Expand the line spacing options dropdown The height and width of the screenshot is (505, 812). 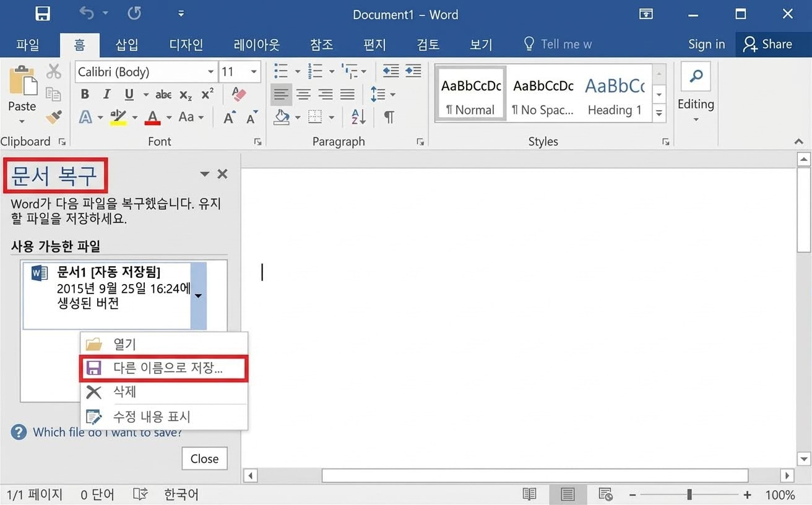point(392,94)
